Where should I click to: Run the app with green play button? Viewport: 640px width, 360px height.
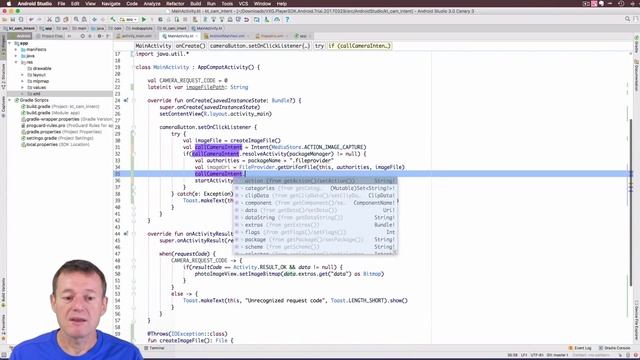coord(144,20)
